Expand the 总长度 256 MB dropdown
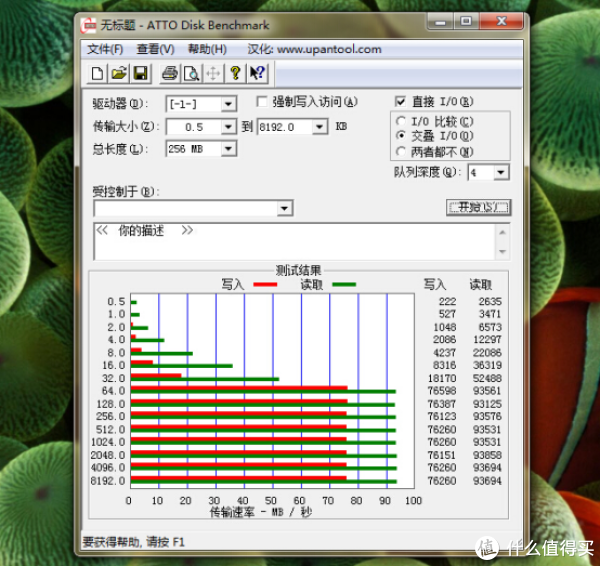Image resolution: width=600 pixels, height=566 pixels. tap(228, 149)
